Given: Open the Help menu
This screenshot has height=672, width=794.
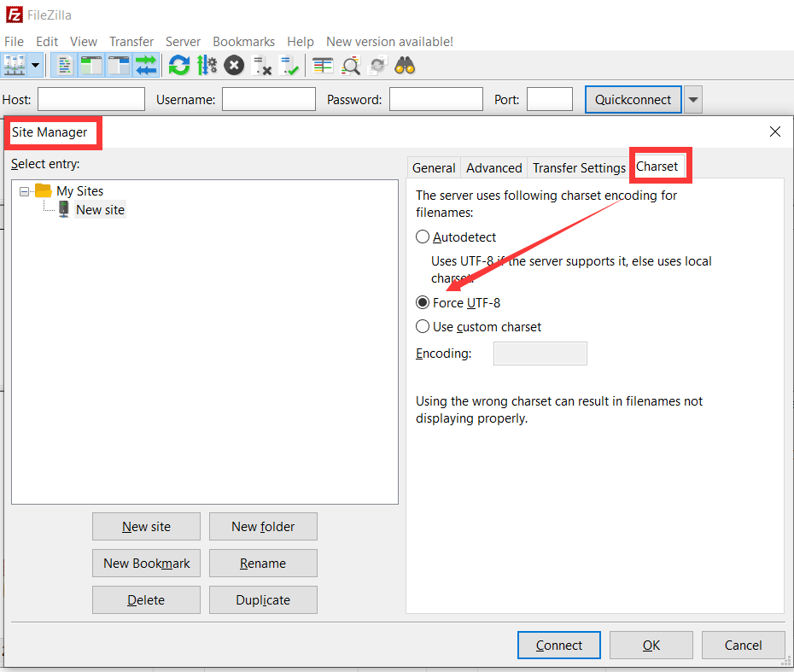Looking at the screenshot, I should click(301, 42).
